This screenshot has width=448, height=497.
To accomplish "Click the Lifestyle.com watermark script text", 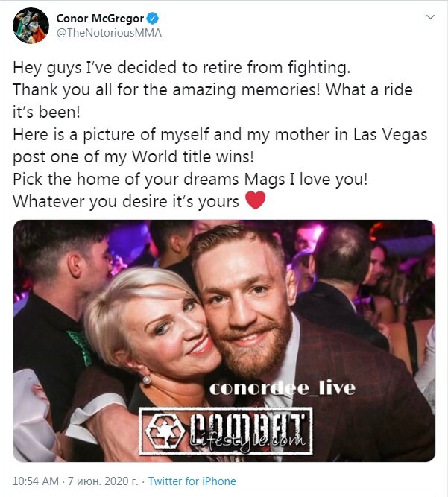I will [x=248, y=440].
